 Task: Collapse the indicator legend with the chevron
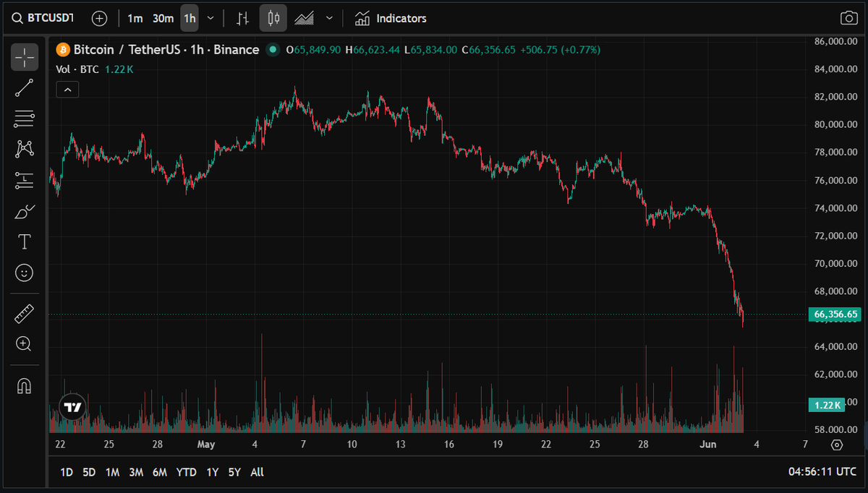(x=67, y=90)
